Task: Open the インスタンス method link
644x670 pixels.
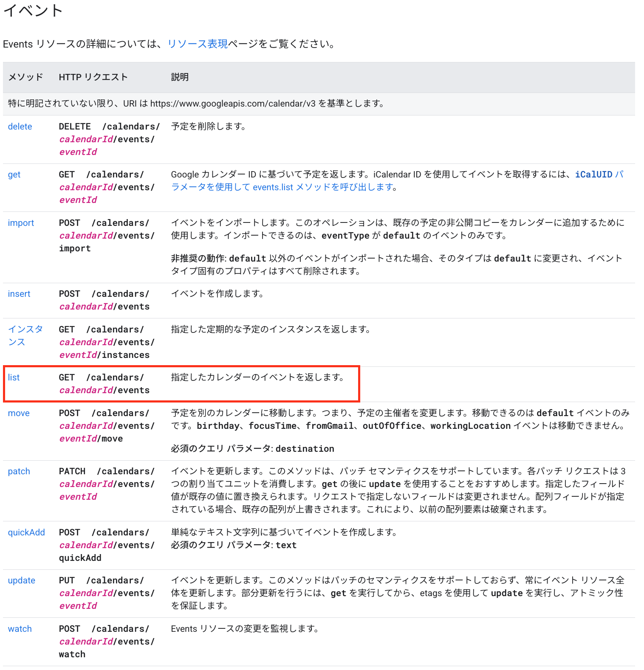Action: tap(25, 335)
